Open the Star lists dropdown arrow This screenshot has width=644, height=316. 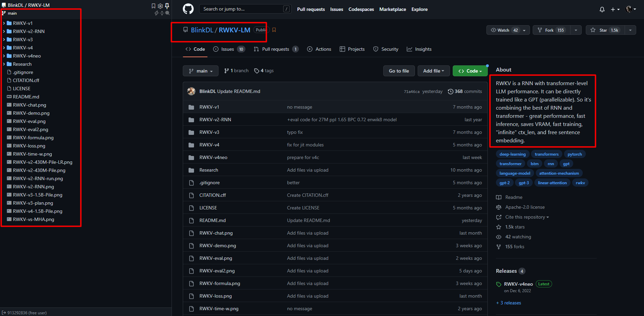(x=630, y=30)
